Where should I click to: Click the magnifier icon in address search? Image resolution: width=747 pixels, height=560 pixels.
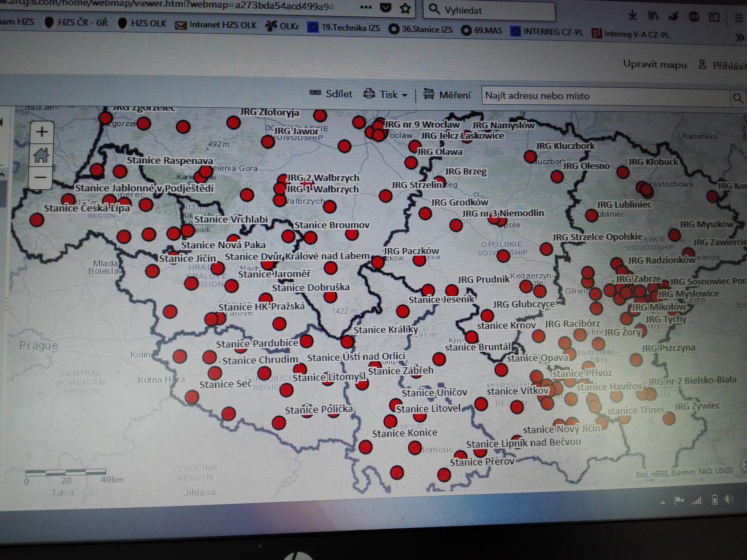[x=737, y=98]
